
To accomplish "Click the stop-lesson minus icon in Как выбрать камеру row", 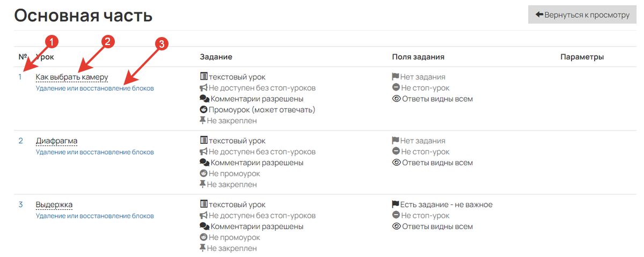I will click(x=396, y=88).
